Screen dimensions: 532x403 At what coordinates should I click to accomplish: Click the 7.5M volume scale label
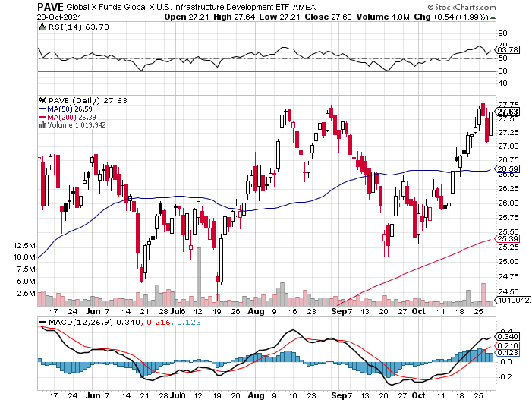tap(27, 269)
